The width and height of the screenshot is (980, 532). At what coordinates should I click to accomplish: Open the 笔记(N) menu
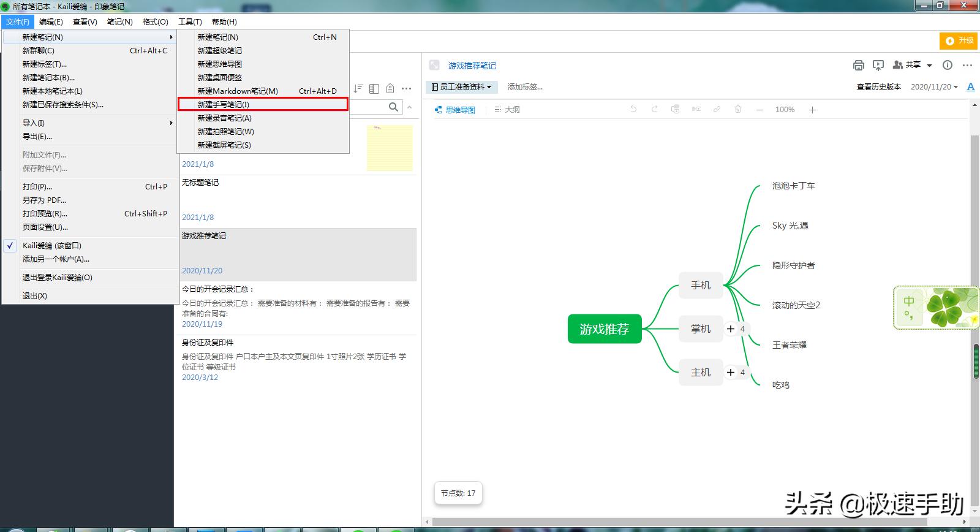pos(120,22)
